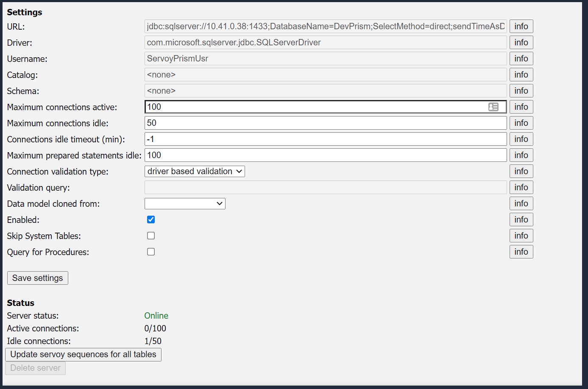Click the Active connections value 0/100
This screenshot has height=389, width=588.
(155, 328)
